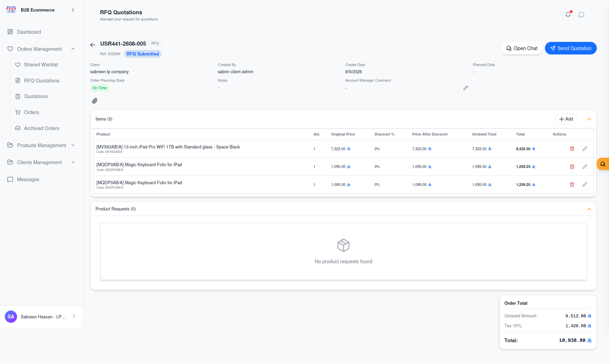This screenshot has width=609, height=364.
Task: Click the Open Chat button
Action: pyautogui.click(x=522, y=48)
